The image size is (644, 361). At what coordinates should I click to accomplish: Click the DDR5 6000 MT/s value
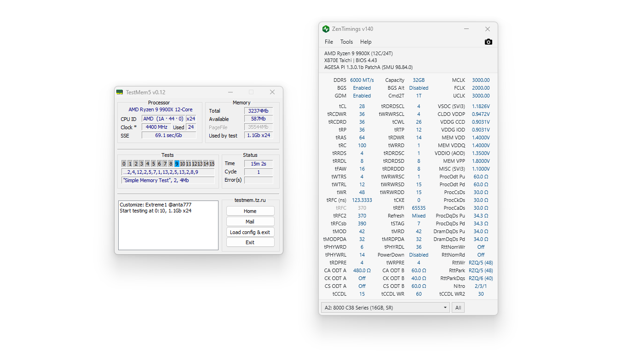point(362,80)
